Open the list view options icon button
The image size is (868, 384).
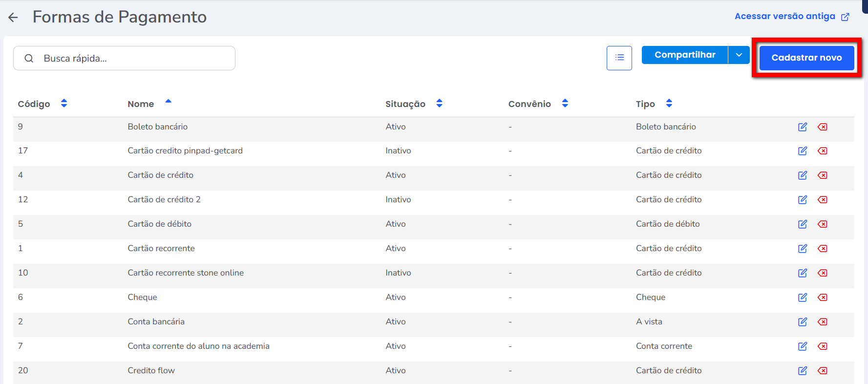[619, 58]
